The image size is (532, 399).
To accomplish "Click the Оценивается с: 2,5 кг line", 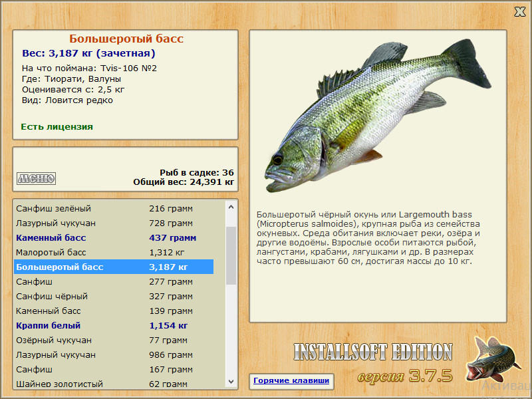I will click(x=73, y=90).
